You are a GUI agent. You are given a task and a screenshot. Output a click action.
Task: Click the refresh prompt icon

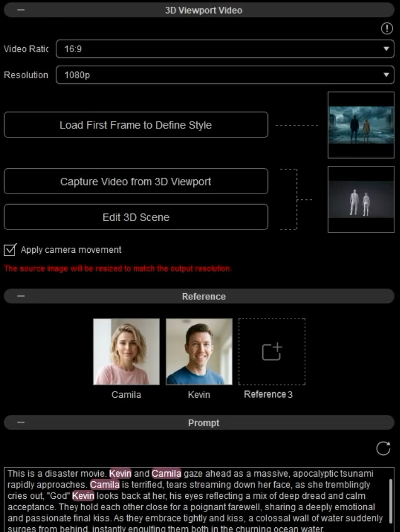[x=383, y=448]
